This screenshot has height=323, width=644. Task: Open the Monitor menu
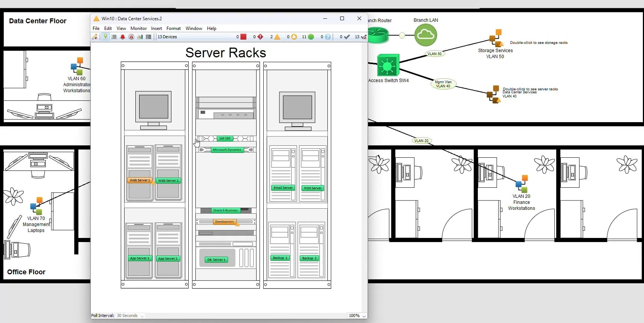point(138,28)
